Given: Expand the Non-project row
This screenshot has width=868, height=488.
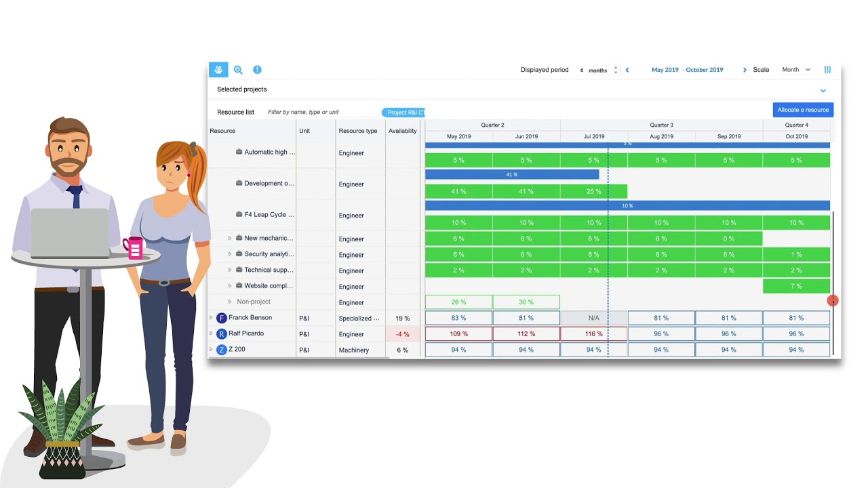Looking at the screenshot, I should coord(230,302).
